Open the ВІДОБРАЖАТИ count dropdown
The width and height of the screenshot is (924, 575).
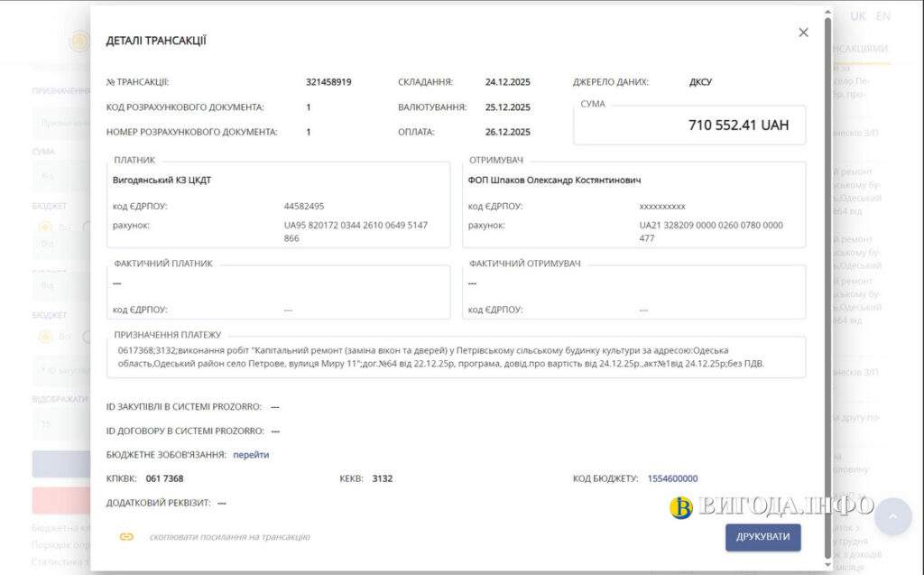(x=60, y=423)
